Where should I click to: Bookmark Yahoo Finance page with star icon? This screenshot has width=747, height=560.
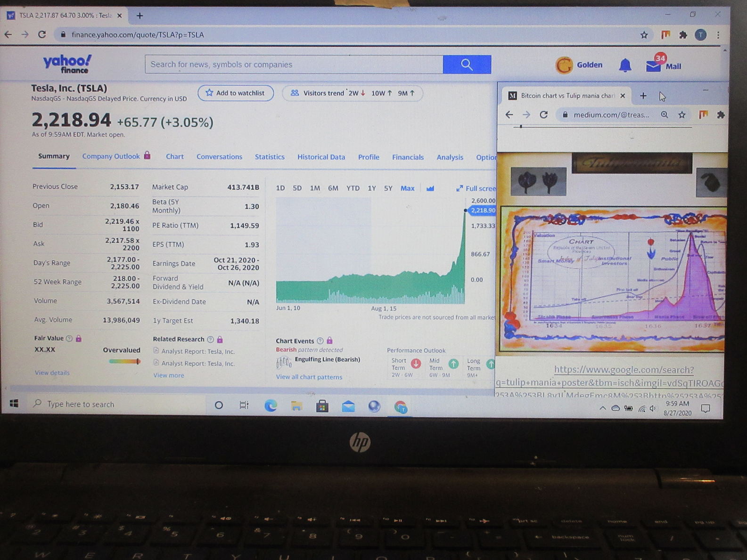coord(644,35)
